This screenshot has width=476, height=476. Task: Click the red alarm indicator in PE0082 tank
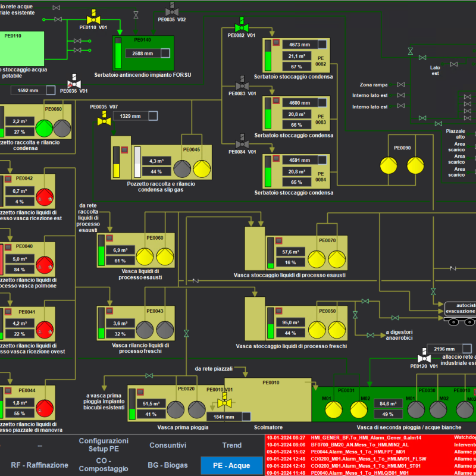point(276,42)
